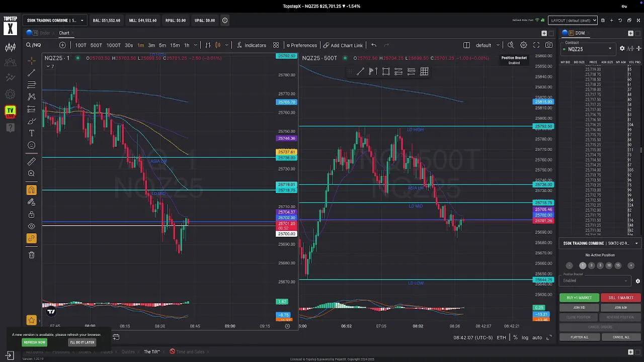Click the trash remove drawings icon
Image resolution: width=644 pixels, height=362 pixels.
click(31, 255)
